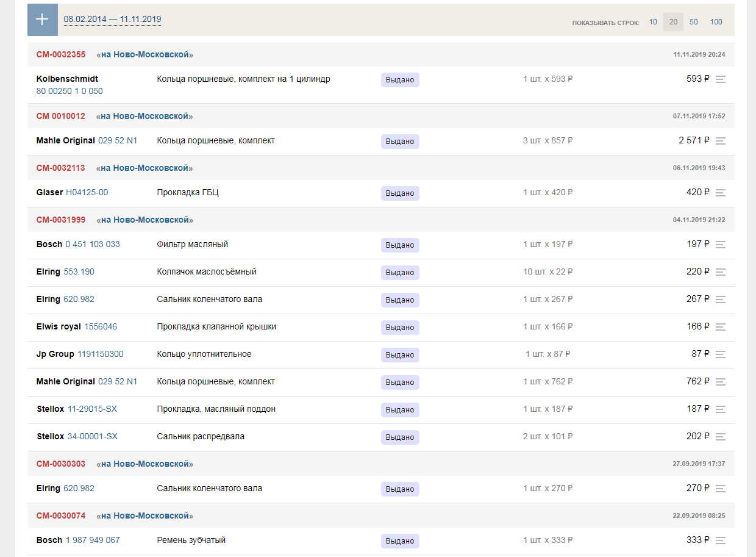The width and height of the screenshot is (756, 557).
Task: Select text 'Кольца поршневые, комплект на 1 цилиндр'
Action: pyautogui.click(x=244, y=79)
